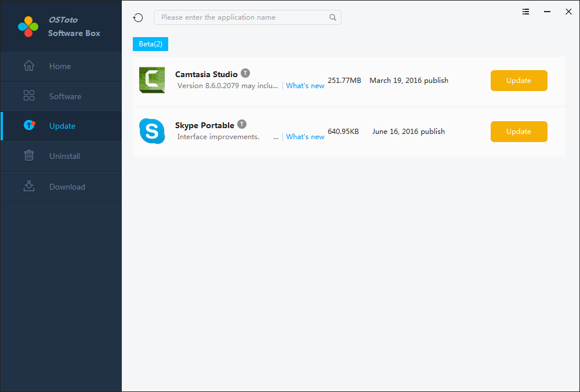This screenshot has width=580, height=392.
Task: Focus the application name search field
Action: click(x=248, y=17)
